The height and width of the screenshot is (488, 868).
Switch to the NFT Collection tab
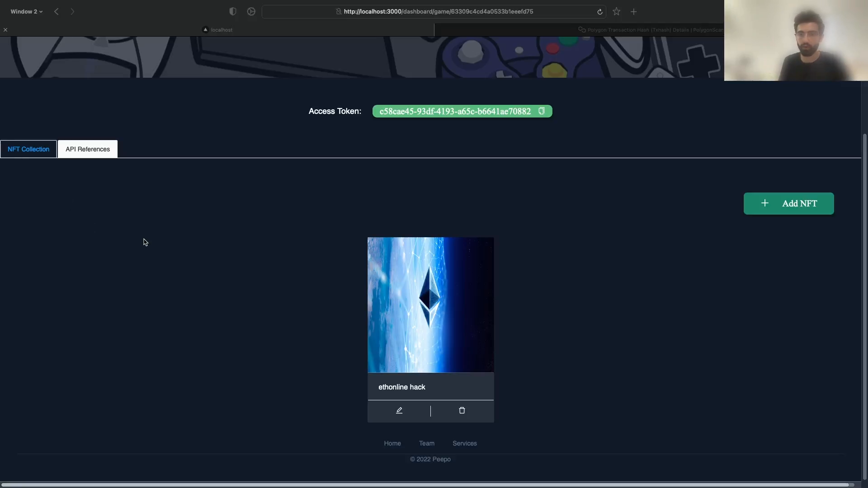point(28,149)
